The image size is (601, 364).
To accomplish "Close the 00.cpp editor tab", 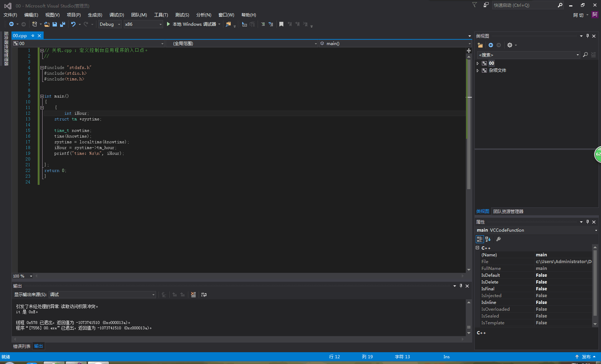I will pos(39,36).
